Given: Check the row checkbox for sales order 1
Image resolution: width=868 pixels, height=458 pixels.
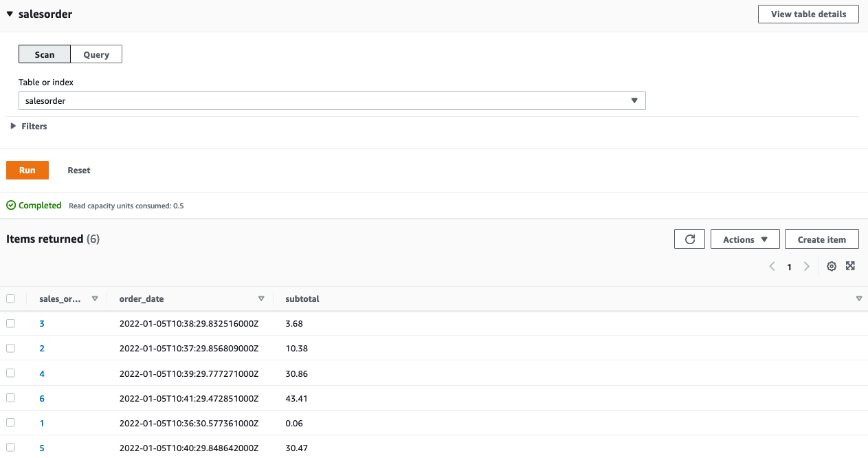Looking at the screenshot, I should pyautogui.click(x=10, y=423).
